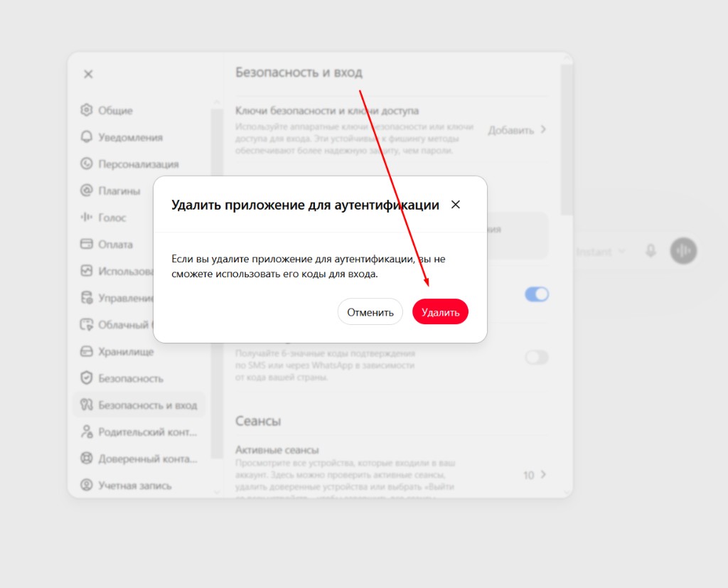Screen dimensions: 728x588
Task: Toggle the blue authenticator app switch
Action: [537, 294]
